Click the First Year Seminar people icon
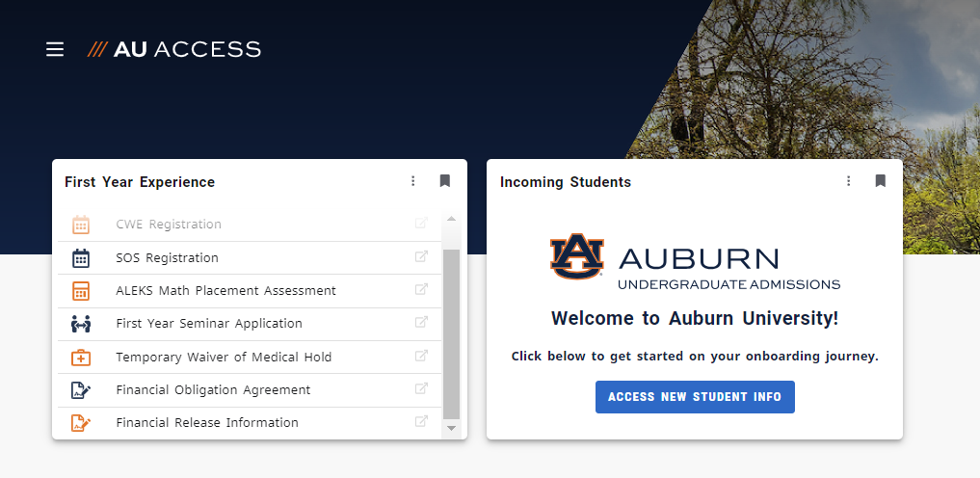Screen dimensions: 980x478 coord(81,324)
